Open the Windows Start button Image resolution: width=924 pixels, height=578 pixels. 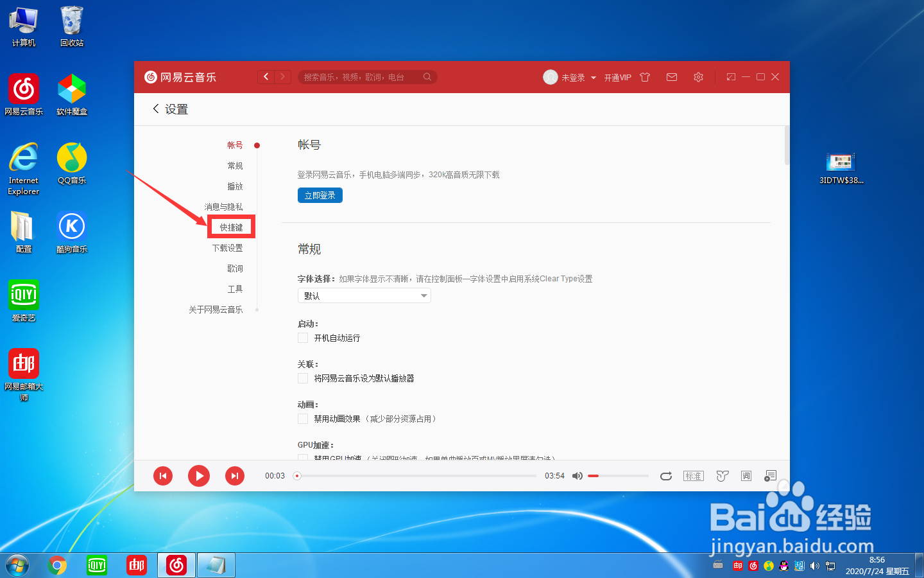pyautogui.click(x=17, y=565)
